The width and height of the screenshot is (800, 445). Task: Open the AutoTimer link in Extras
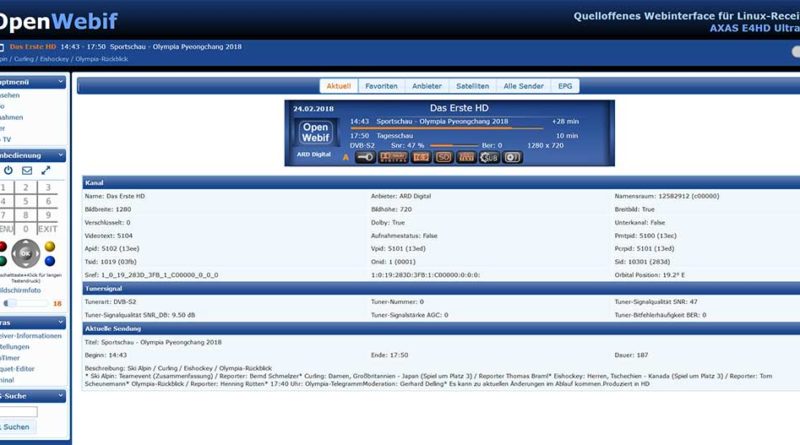click(x=10, y=358)
